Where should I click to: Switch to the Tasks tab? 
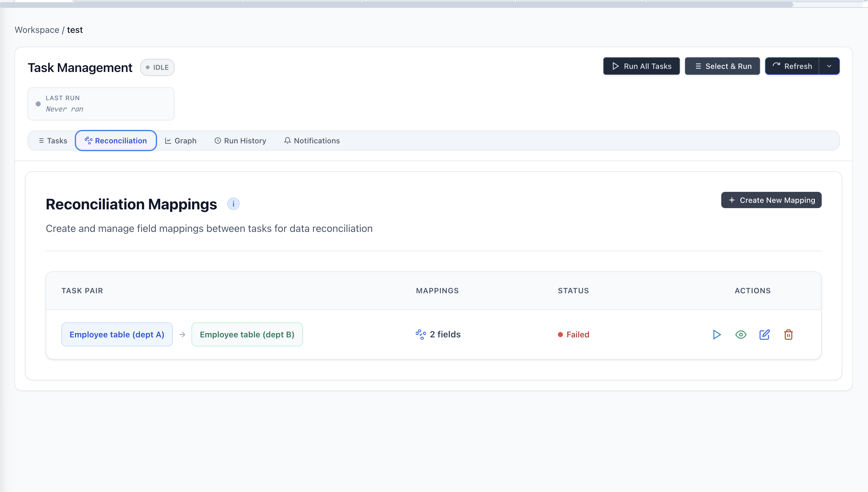tap(53, 141)
